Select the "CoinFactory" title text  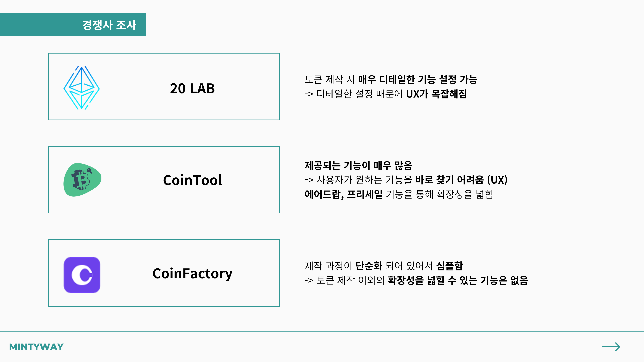pos(192,273)
